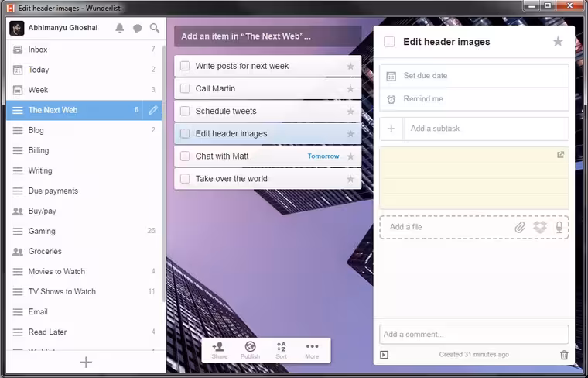Screen dimensions: 588x378
Task: Click the Add a subtask field
Action: click(x=486, y=129)
